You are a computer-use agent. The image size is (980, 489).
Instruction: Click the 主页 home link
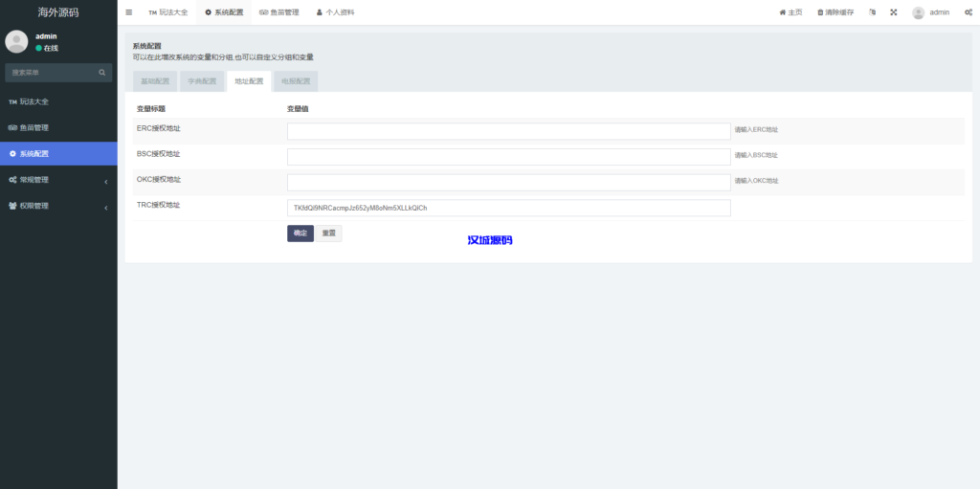coord(791,11)
